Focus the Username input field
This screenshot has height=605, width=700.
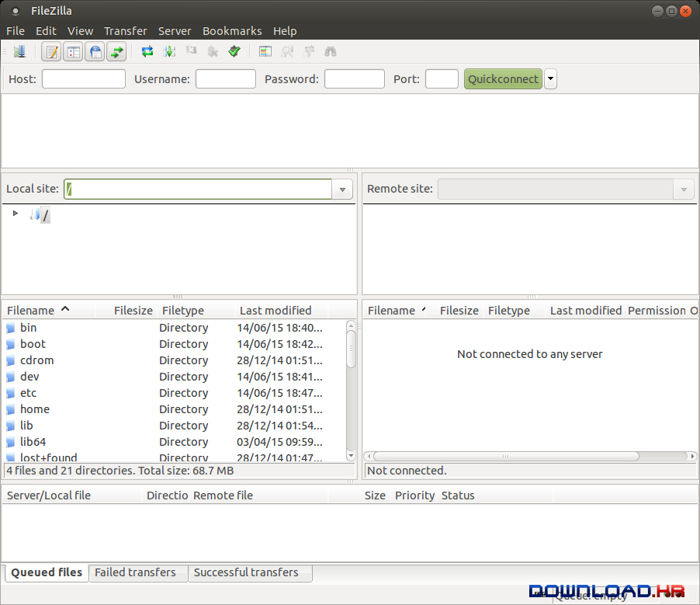[226, 79]
